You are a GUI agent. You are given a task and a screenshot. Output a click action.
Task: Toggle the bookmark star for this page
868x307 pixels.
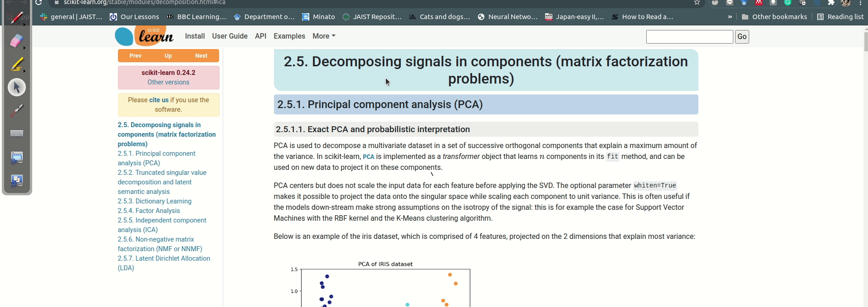coord(697,3)
